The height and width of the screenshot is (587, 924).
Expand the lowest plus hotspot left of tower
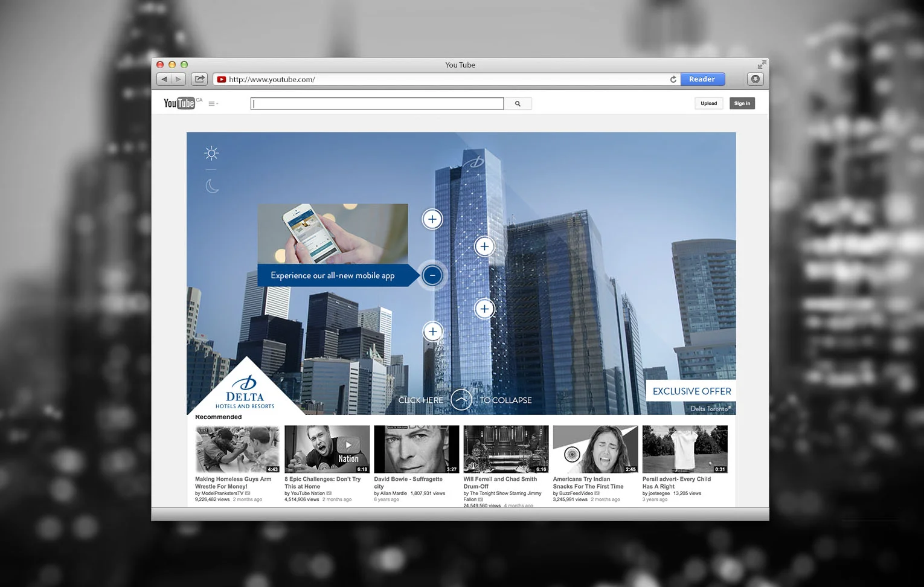tap(432, 332)
